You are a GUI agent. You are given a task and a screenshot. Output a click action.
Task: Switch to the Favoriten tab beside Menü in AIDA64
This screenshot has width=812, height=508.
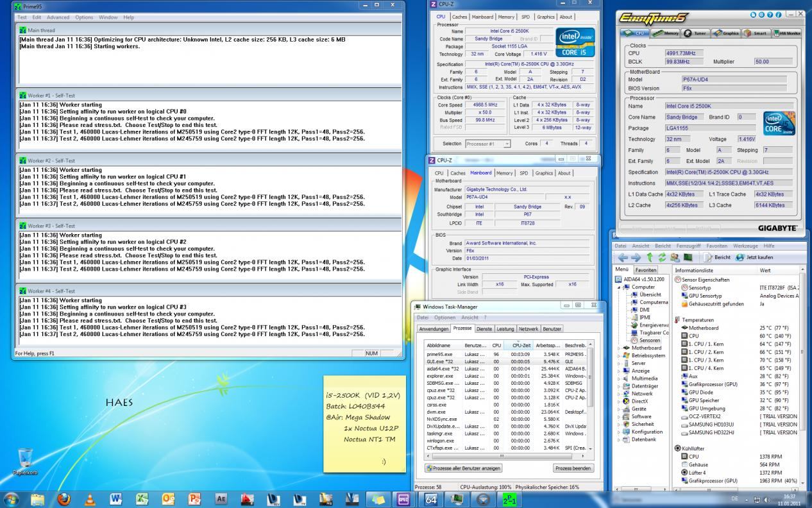(x=646, y=270)
